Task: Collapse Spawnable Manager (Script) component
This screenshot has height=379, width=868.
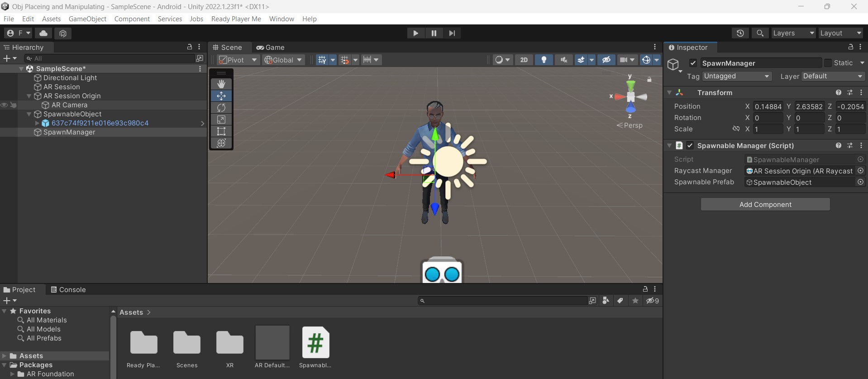Action: coord(669,145)
